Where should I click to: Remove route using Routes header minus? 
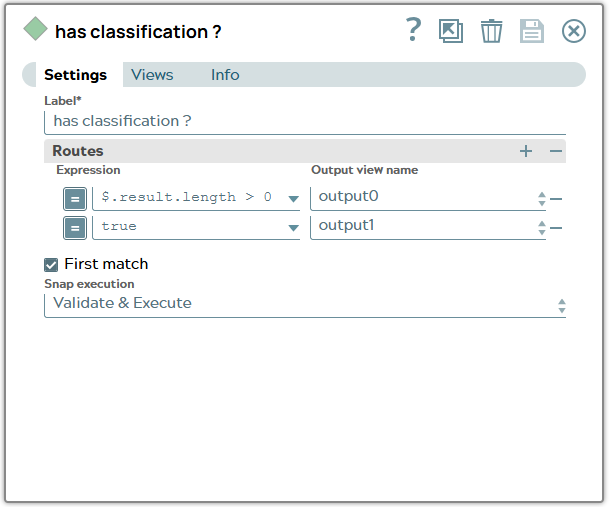tap(556, 151)
